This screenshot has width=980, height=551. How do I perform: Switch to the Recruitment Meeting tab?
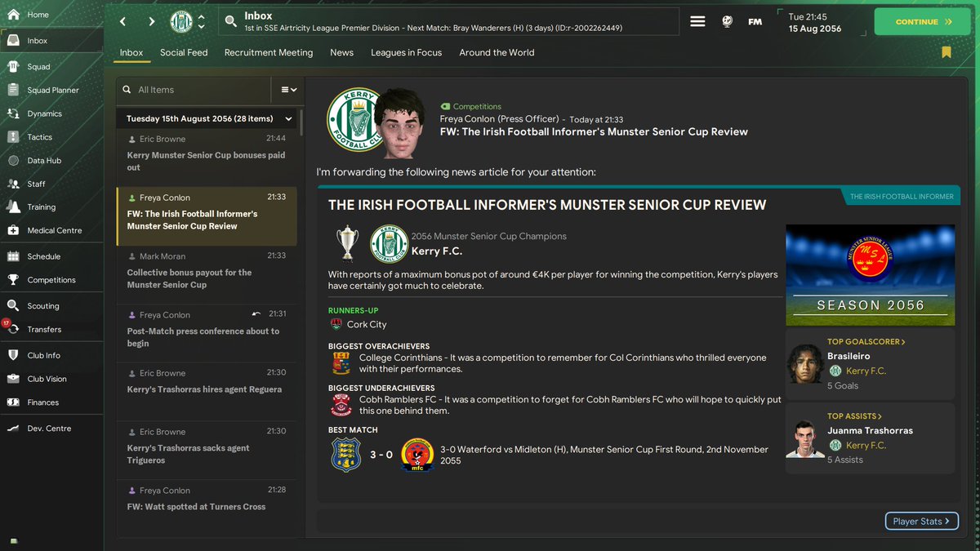(269, 52)
